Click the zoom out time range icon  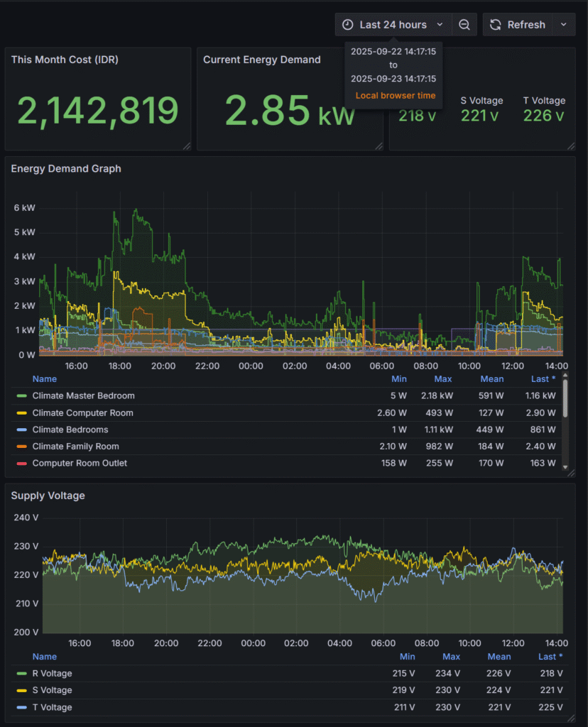(464, 25)
